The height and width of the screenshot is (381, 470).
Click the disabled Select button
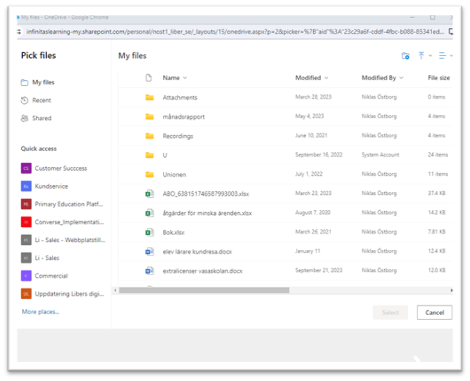[390, 313]
